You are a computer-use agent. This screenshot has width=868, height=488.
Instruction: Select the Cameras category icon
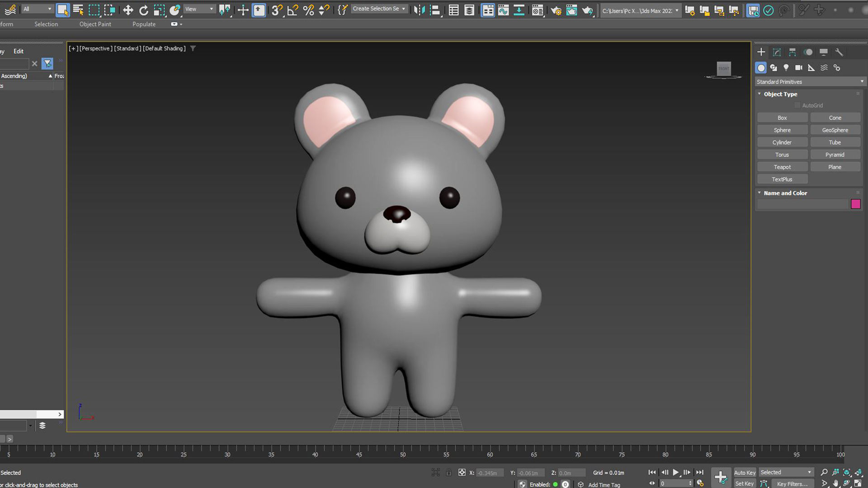tap(799, 68)
